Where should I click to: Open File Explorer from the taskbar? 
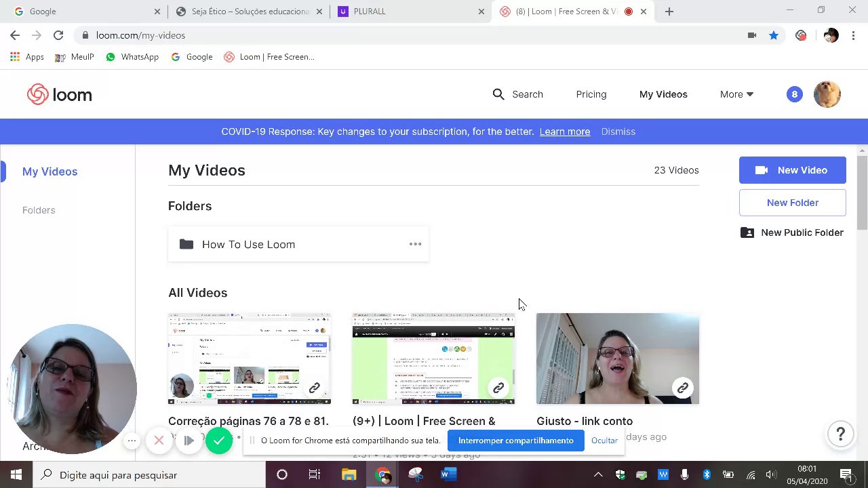349,475
